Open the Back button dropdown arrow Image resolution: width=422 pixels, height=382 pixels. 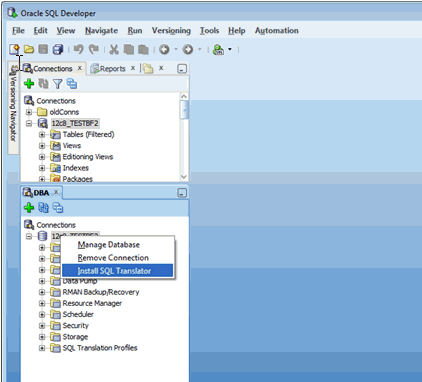click(x=176, y=49)
